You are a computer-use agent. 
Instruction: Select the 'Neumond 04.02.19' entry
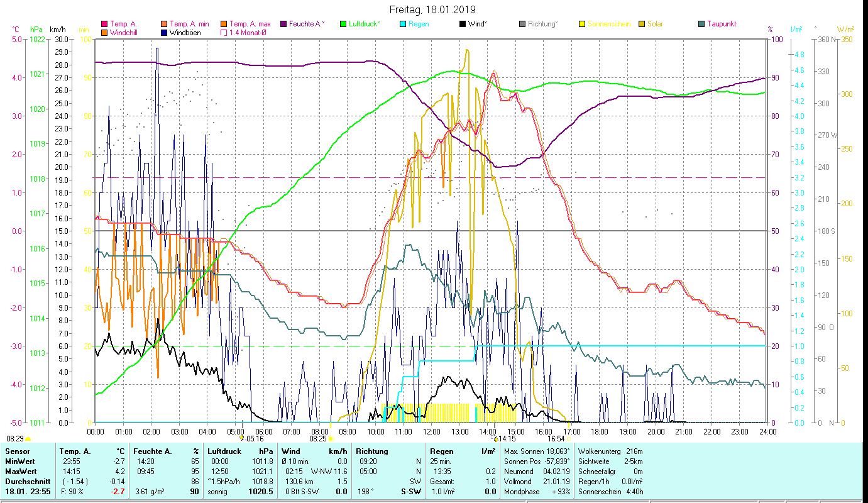click(x=537, y=472)
